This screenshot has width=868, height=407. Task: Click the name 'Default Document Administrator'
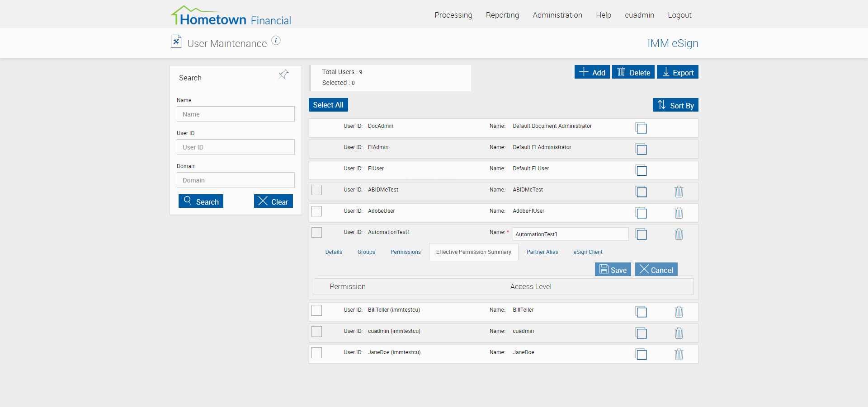pos(552,126)
